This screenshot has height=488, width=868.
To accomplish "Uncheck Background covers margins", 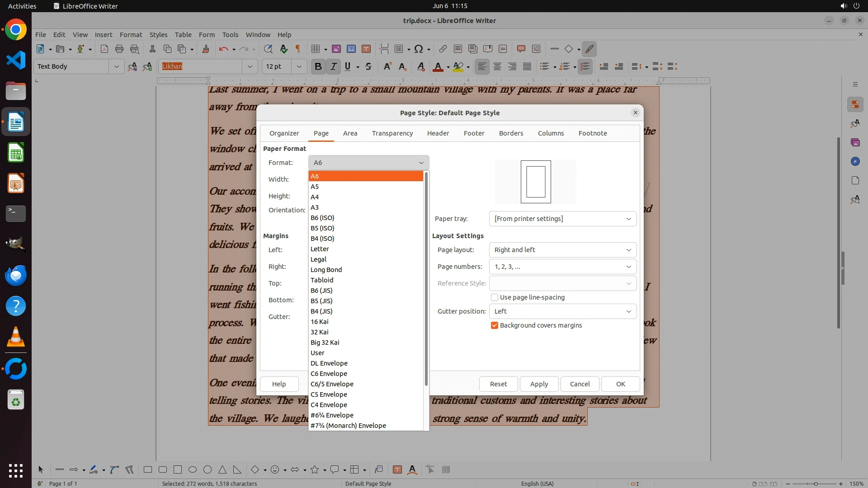I will point(495,325).
